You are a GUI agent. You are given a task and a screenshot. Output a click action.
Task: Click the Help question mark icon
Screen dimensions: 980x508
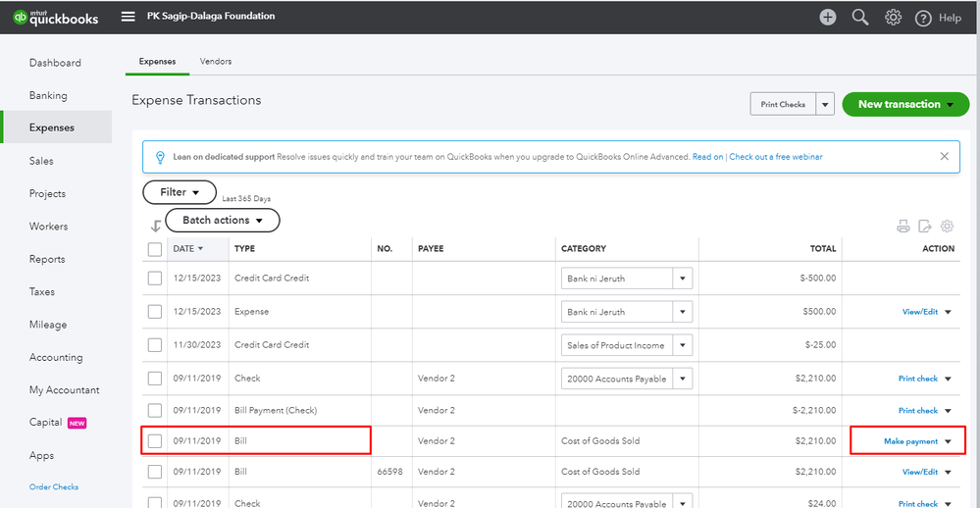tap(923, 18)
